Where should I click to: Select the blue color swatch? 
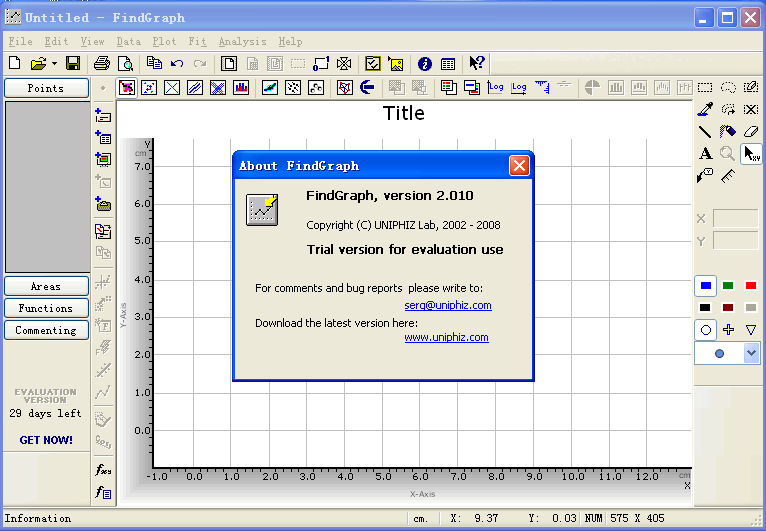pyautogui.click(x=705, y=286)
